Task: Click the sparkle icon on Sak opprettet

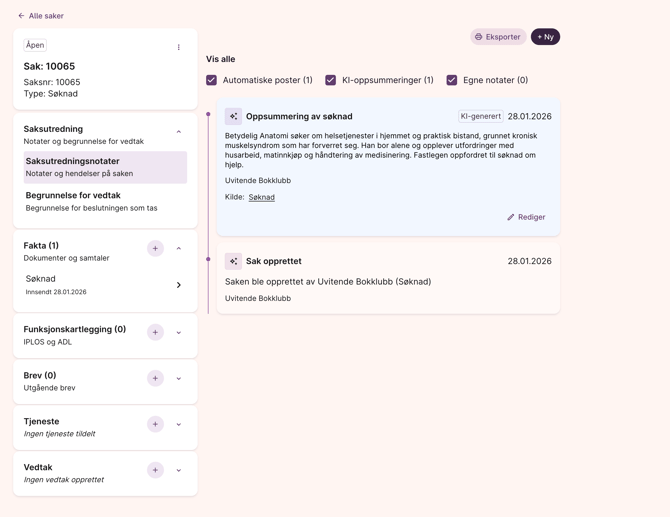Action: (x=233, y=261)
